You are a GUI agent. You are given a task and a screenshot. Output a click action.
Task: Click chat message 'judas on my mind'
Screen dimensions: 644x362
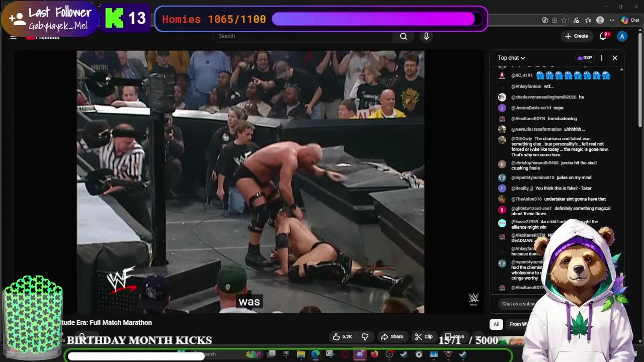(574, 177)
